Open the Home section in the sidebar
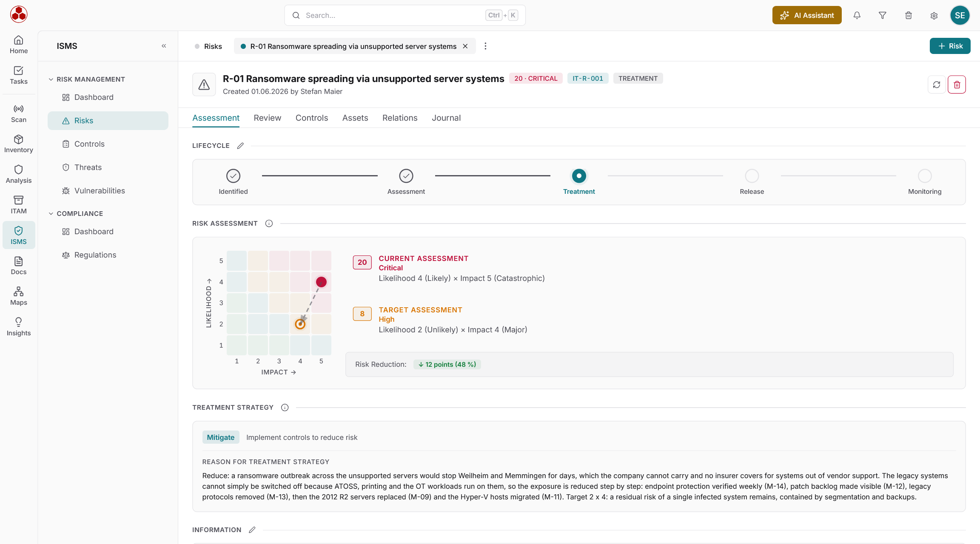The height and width of the screenshot is (544, 980). tap(19, 45)
